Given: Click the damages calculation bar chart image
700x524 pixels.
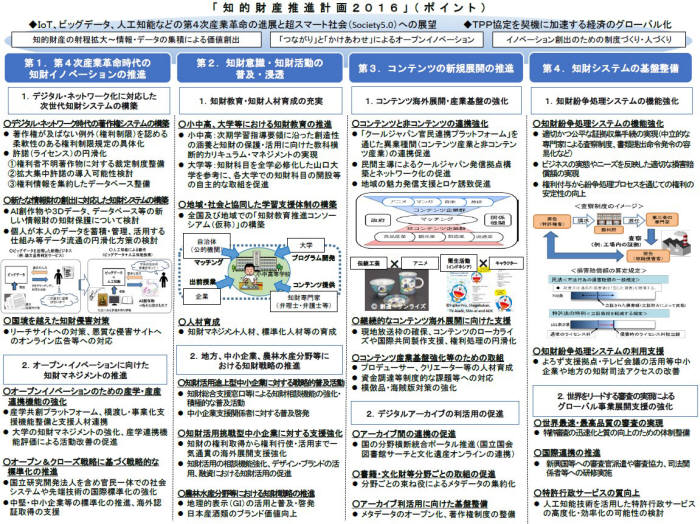Looking at the screenshot, I should 615,306.
